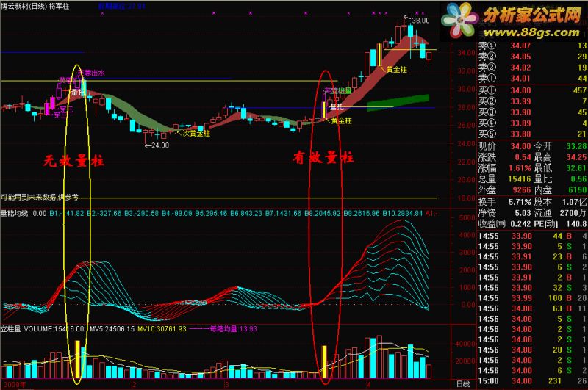
Task: Click the B10:2834.84 indicator value
Action: 402,214
